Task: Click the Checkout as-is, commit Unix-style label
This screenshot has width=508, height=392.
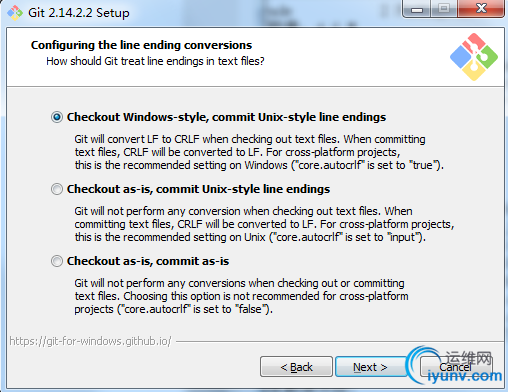Action: [198, 189]
